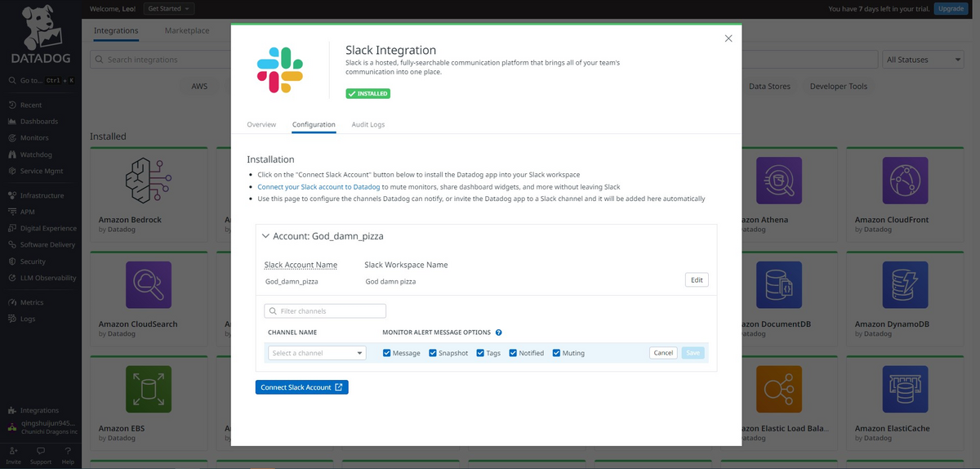
Task: Click Support in sidebar footer
Action: point(41,455)
